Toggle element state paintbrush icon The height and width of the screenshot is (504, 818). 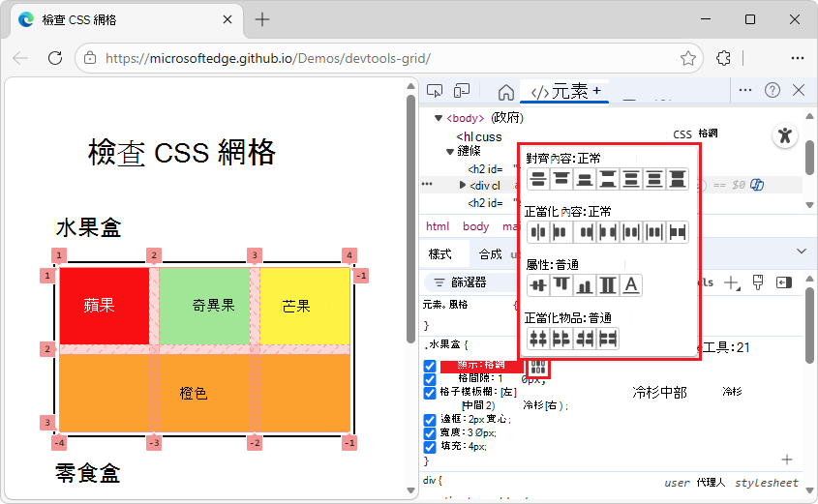[758, 282]
